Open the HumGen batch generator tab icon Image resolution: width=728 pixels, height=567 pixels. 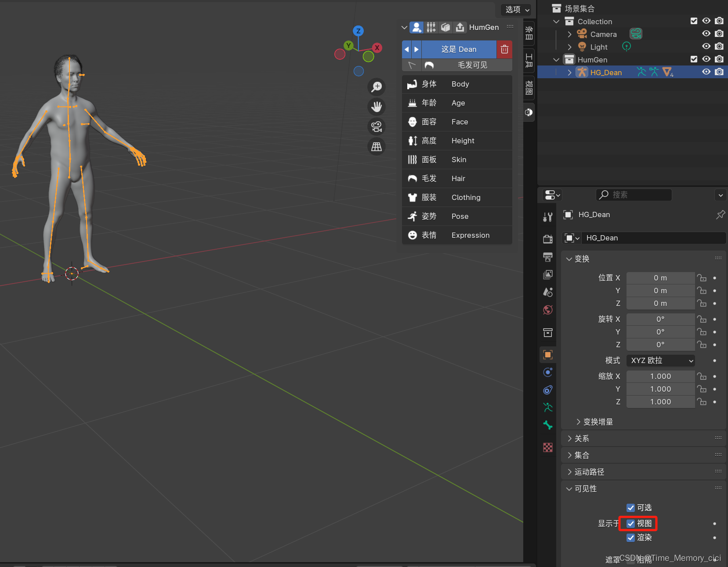431,27
